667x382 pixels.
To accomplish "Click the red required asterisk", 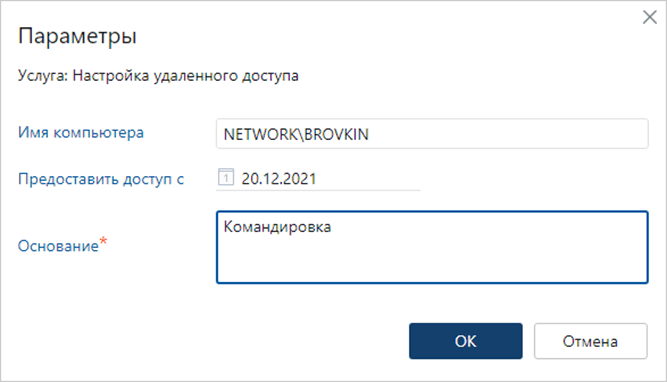I will (x=103, y=242).
